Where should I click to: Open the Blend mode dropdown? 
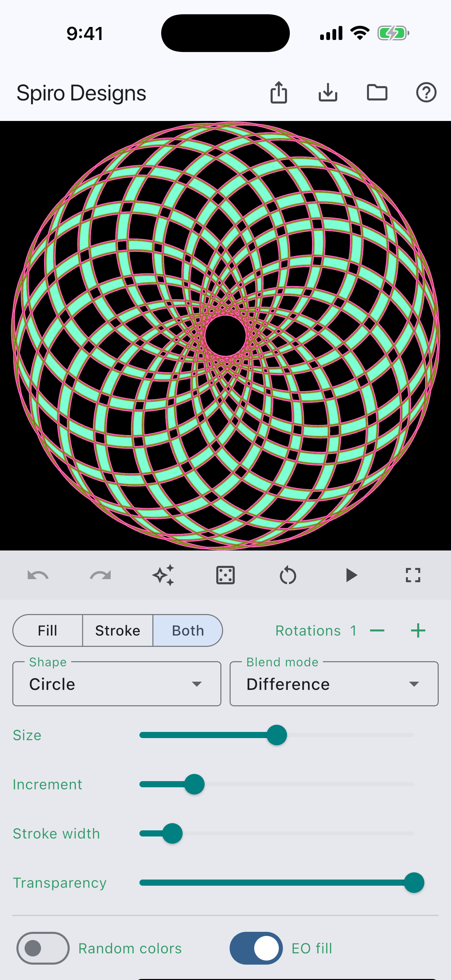[x=334, y=684]
